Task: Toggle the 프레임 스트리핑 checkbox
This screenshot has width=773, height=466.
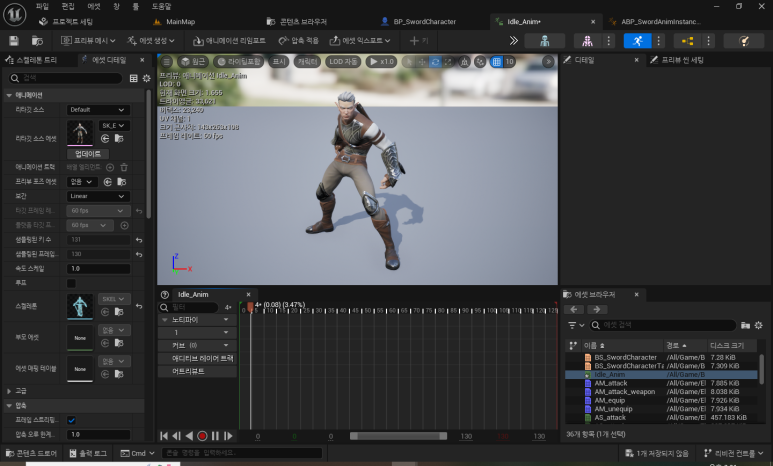Action: (71, 420)
